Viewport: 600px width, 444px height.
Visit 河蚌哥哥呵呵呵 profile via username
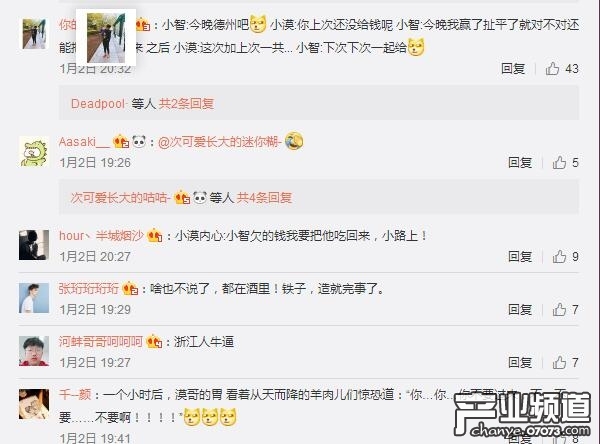101,341
